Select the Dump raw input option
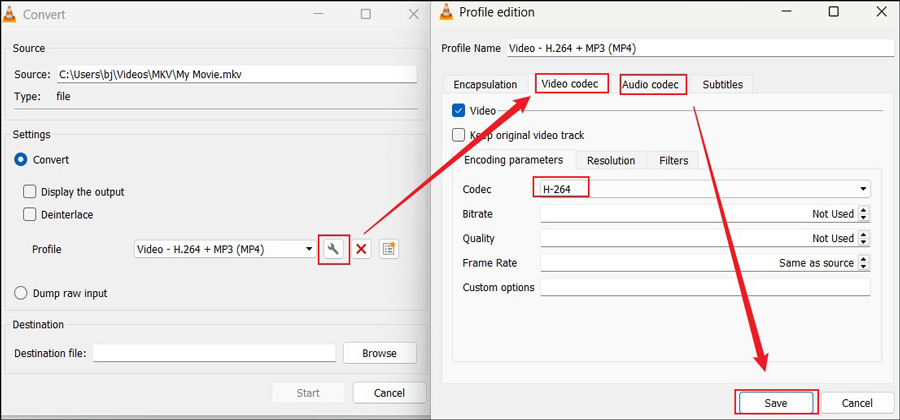Image resolution: width=900 pixels, height=420 pixels. (x=21, y=293)
